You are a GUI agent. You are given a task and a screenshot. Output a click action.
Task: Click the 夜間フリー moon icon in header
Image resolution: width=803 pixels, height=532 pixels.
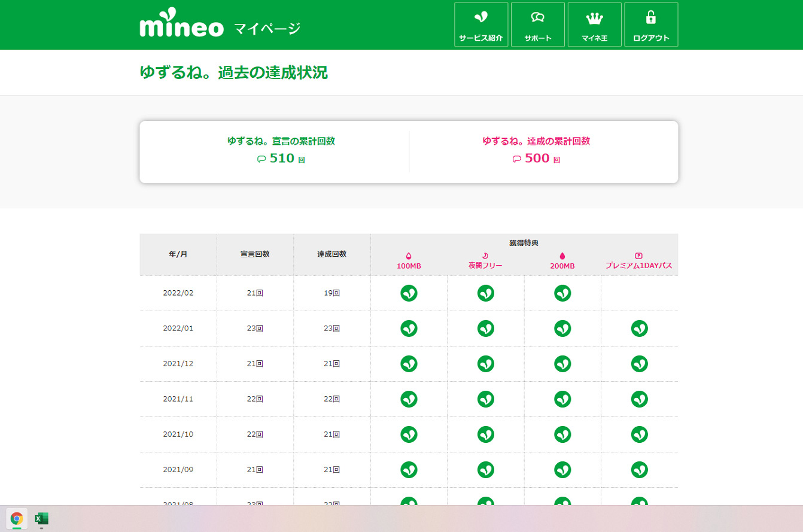[485, 256]
